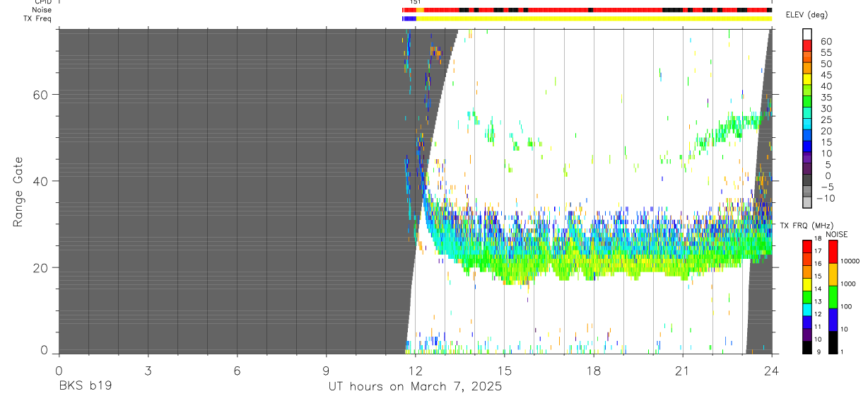Click the x-axis tick label '12'
This screenshot has height=401, width=868.
415,370
